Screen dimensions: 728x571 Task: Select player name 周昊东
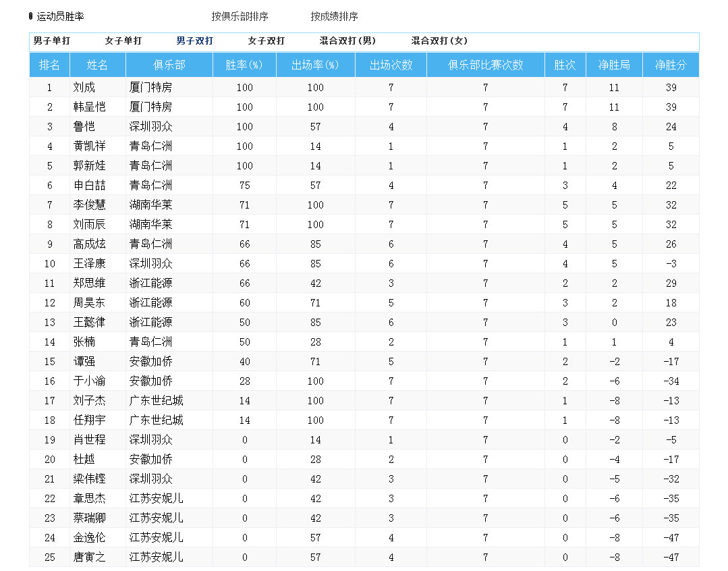pos(89,302)
